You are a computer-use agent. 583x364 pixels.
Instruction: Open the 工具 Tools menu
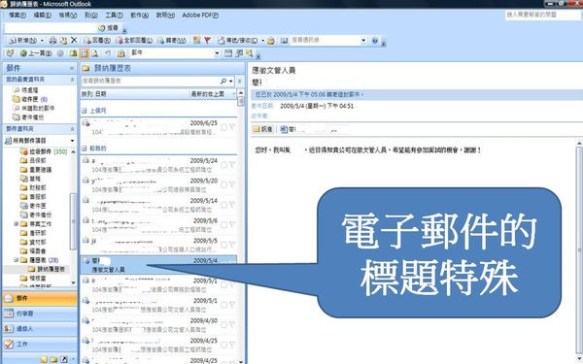click(114, 15)
